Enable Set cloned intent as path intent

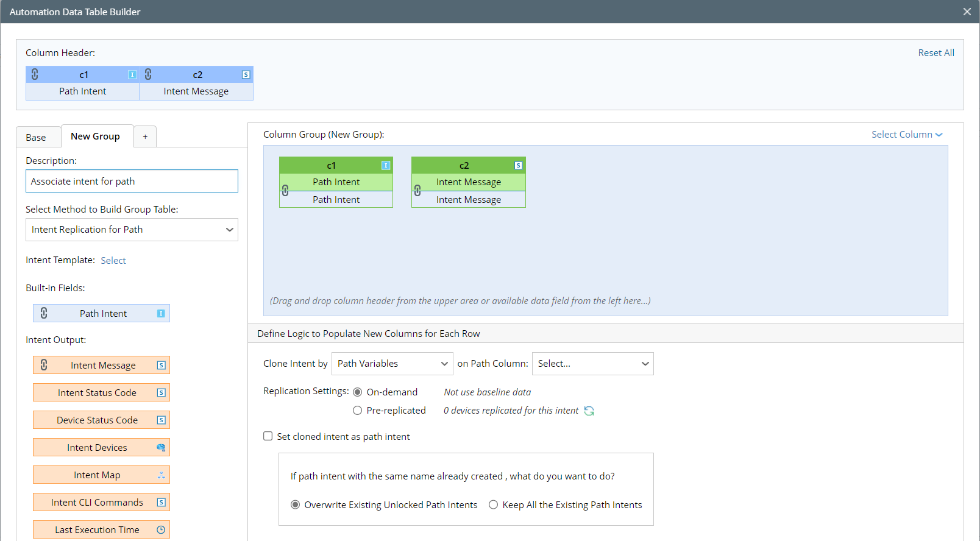coord(268,436)
